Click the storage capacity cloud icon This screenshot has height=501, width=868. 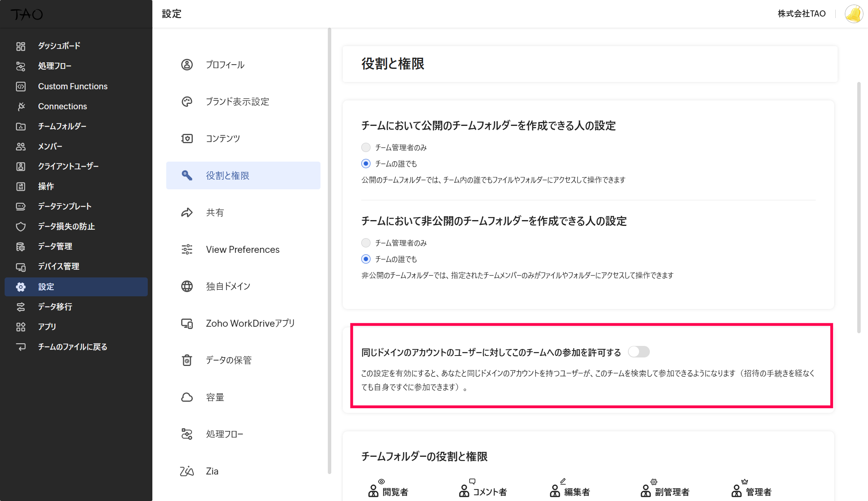click(187, 397)
